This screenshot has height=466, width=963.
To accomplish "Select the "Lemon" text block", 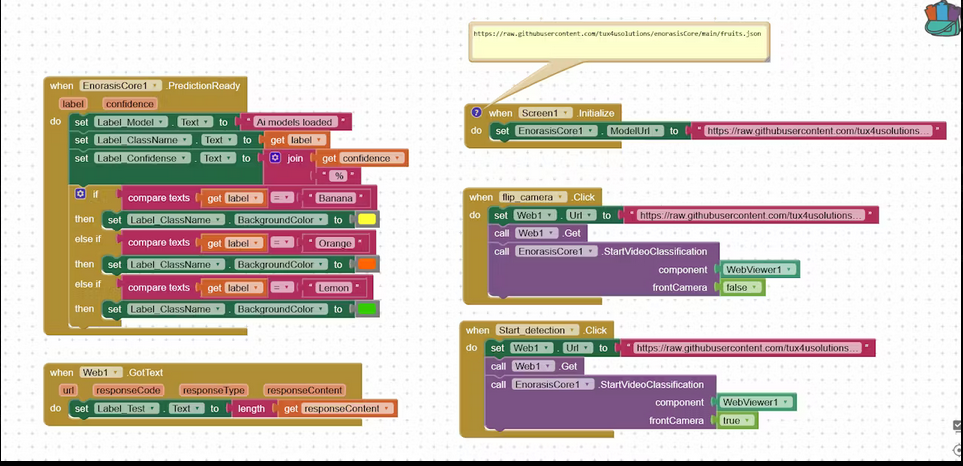I will (x=335, y=288).
